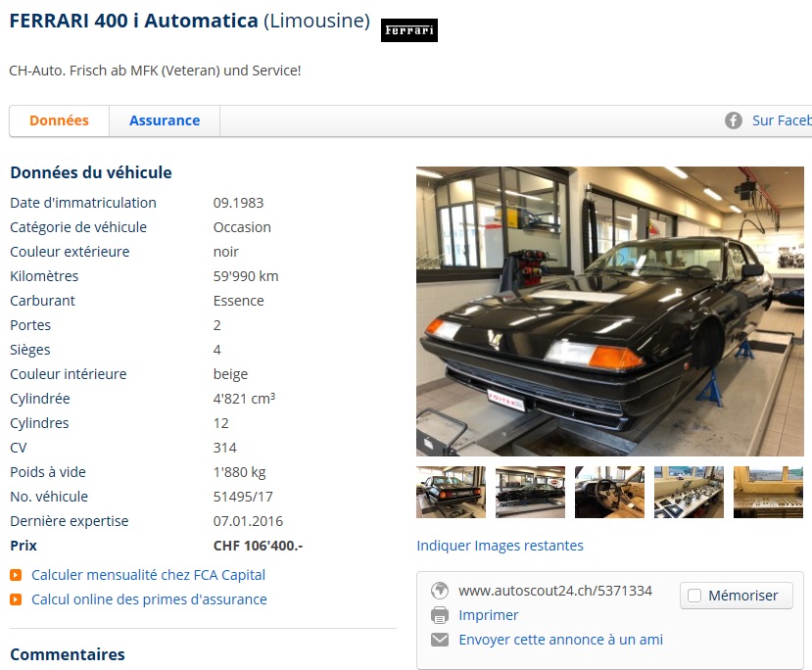The image size is (812, 670).
Task: Click the printer icon
Action: 440,615
